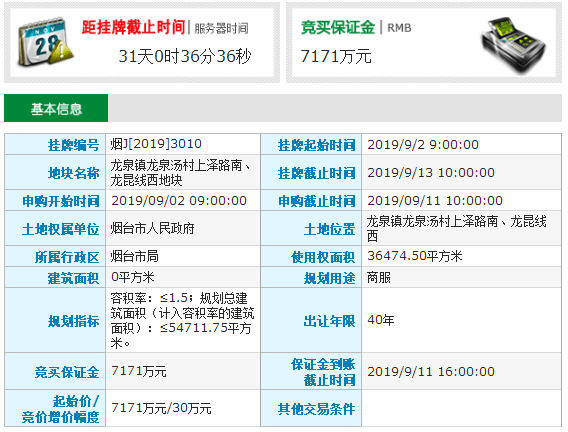Select the value 40年

(x=381, y=320)
